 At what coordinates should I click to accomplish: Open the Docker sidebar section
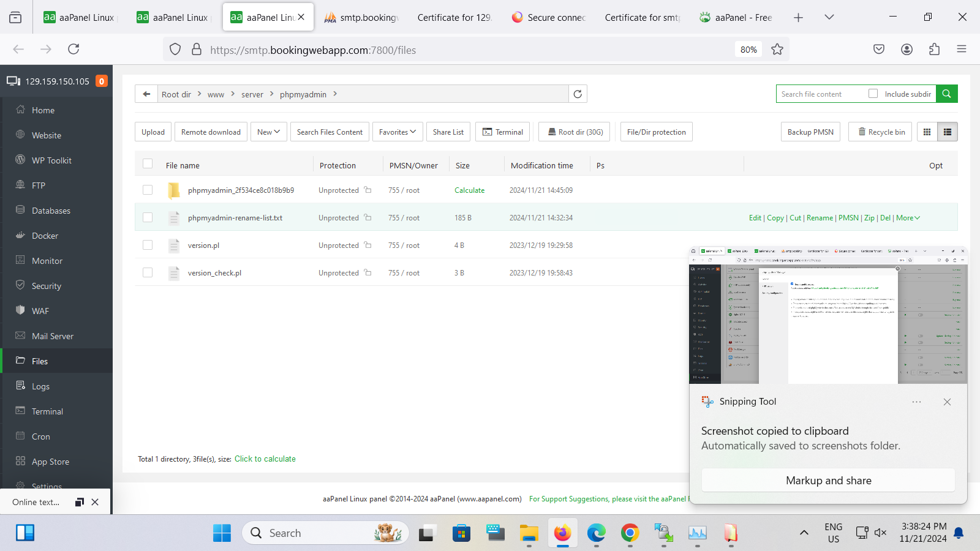[x=45, y=236]
